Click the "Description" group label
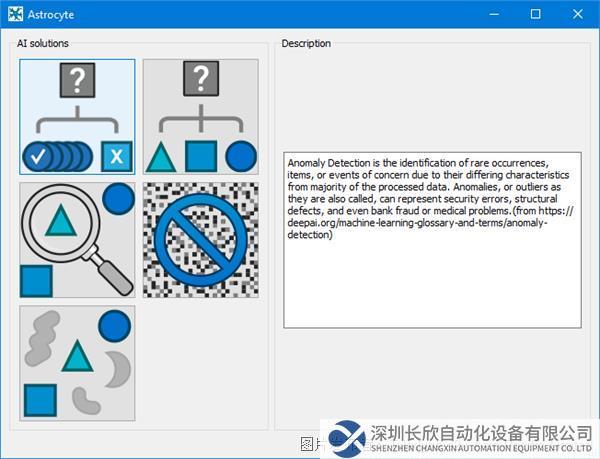Screen dimensions: 600x459 tap(306, 44)
